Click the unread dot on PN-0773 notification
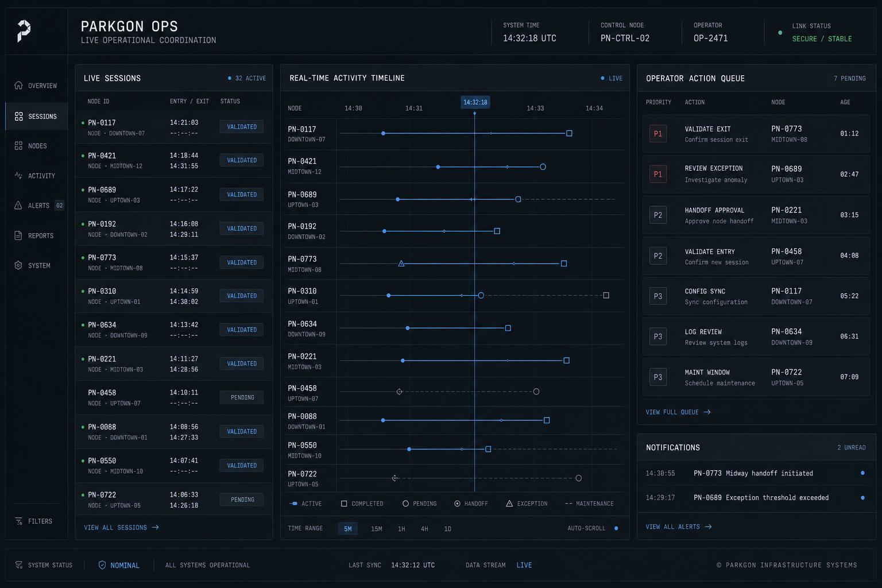 tap(862, 473)
